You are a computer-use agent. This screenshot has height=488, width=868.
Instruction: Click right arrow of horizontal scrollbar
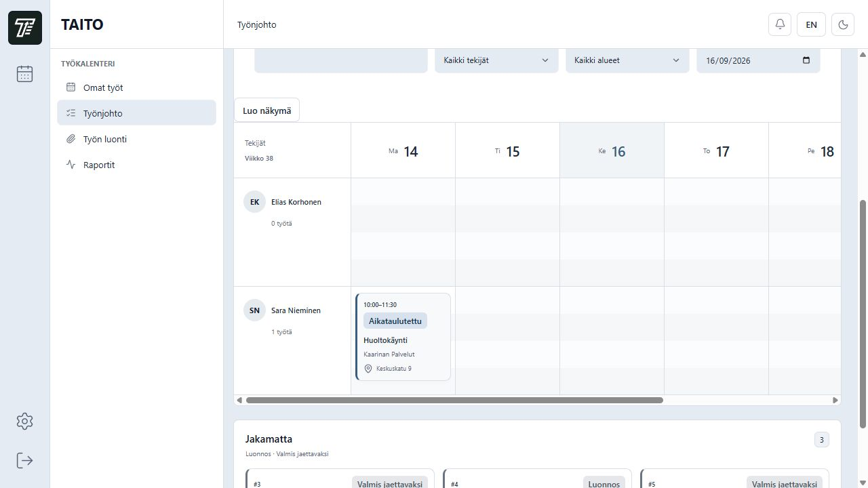(835, 400)
